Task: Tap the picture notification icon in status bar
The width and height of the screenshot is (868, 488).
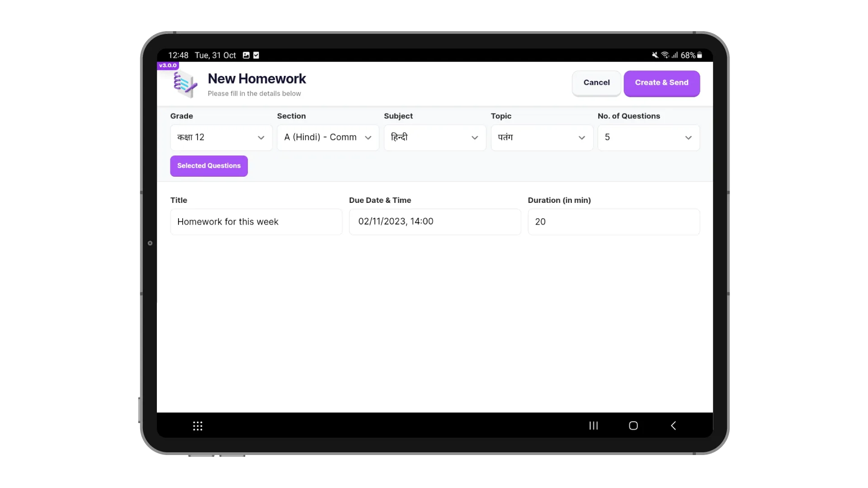Action: [246, 55]
